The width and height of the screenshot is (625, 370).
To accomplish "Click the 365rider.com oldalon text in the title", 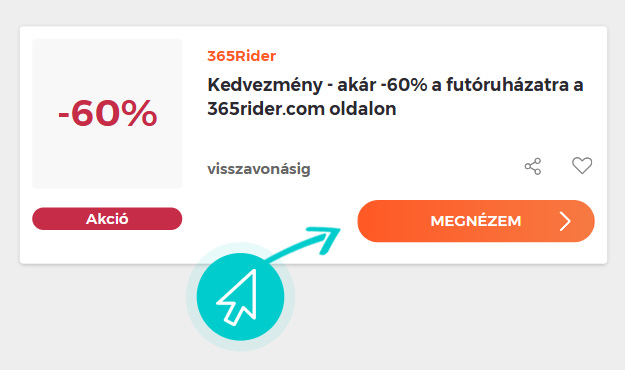I will tap(302, 108).
